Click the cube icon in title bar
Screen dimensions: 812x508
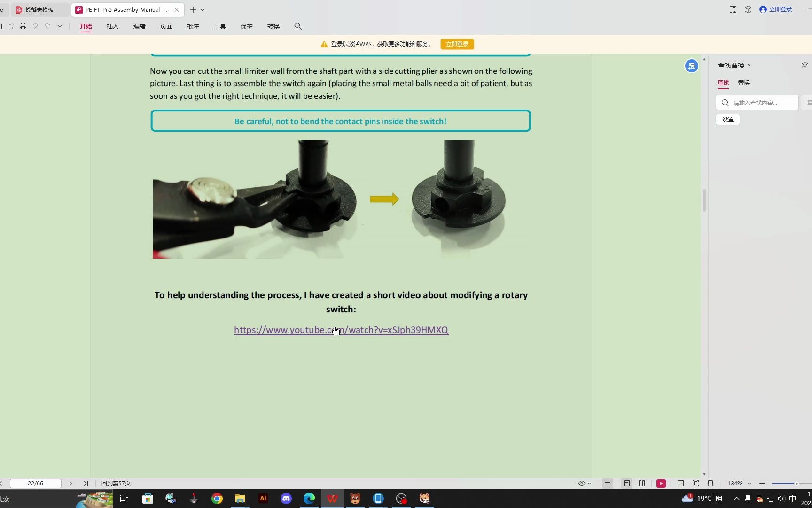coord(748,9)
